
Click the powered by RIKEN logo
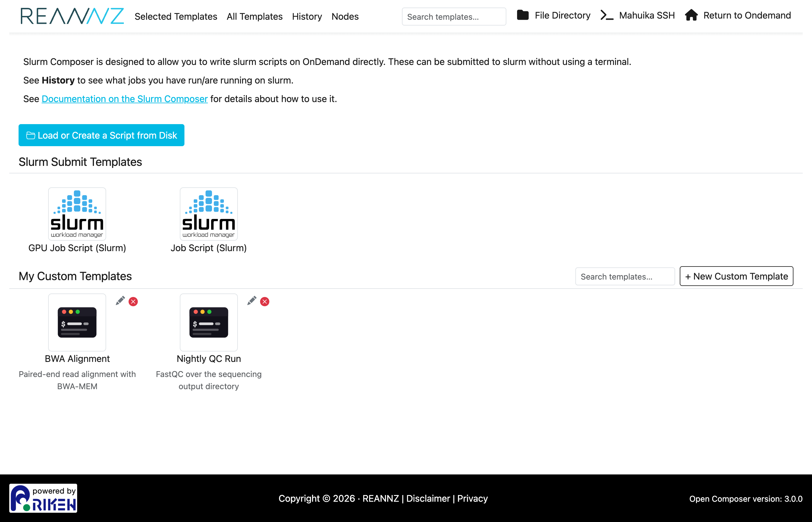43,498
